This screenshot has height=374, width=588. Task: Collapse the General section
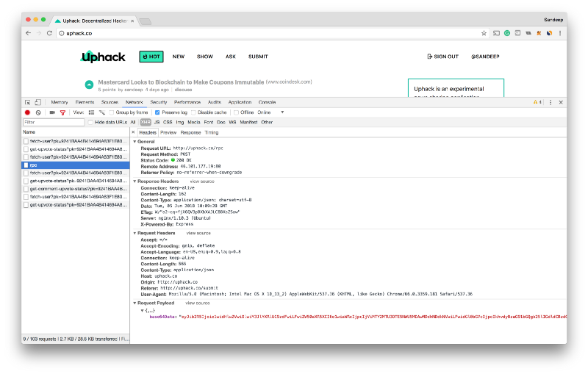(x=135, y=140)
